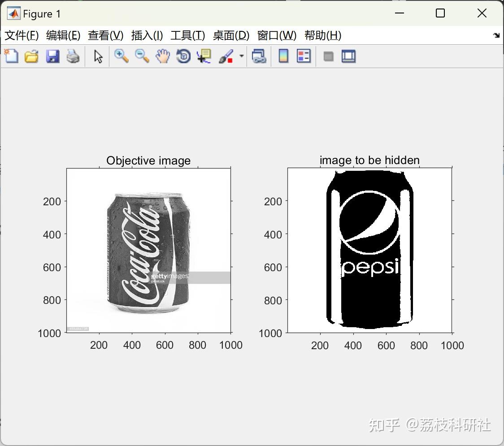Print the current figure
This screenshot has width=504, height=446.
coord(73,56)
